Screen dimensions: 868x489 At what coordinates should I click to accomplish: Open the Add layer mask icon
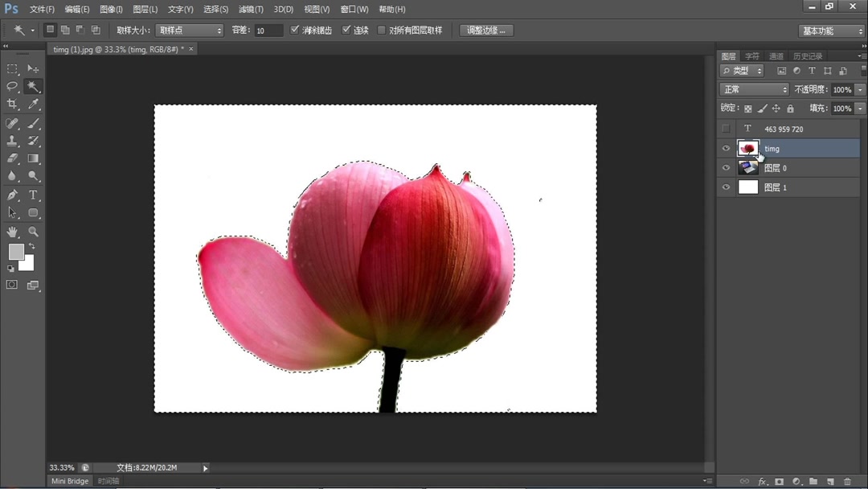[x=779, y=481]
